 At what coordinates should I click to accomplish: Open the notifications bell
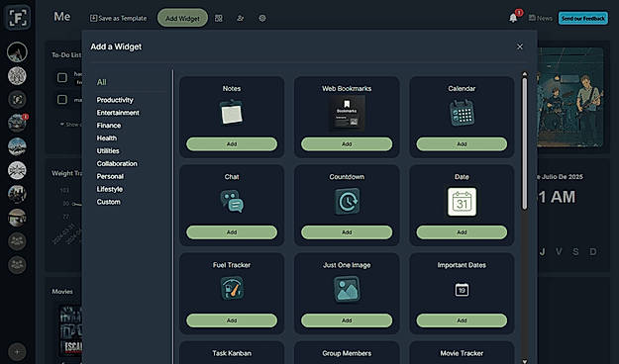coord(513,18)
